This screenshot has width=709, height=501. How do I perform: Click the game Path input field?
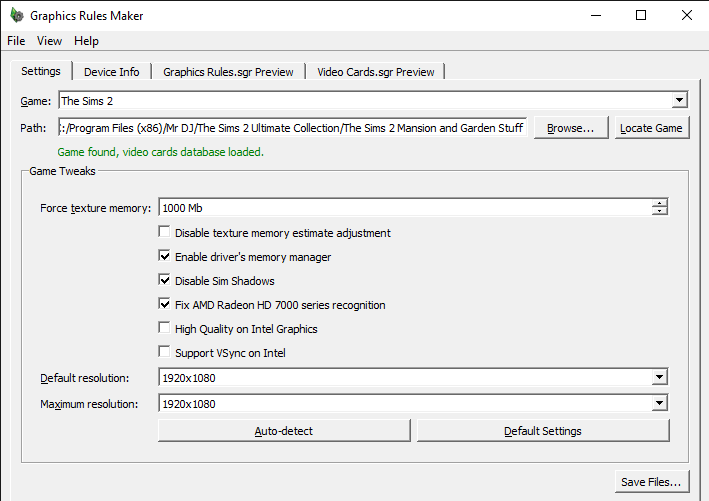pyautogui.click(x=292, y=128)
